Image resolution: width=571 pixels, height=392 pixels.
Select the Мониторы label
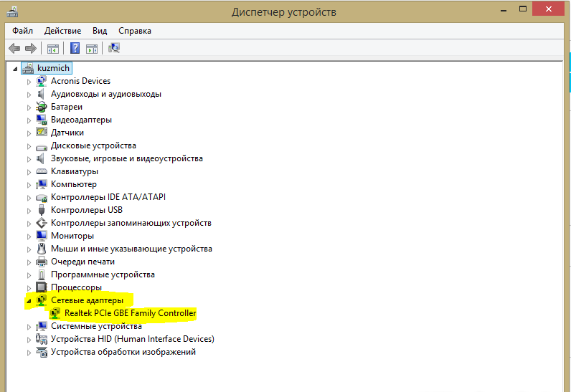click(72, 236)
